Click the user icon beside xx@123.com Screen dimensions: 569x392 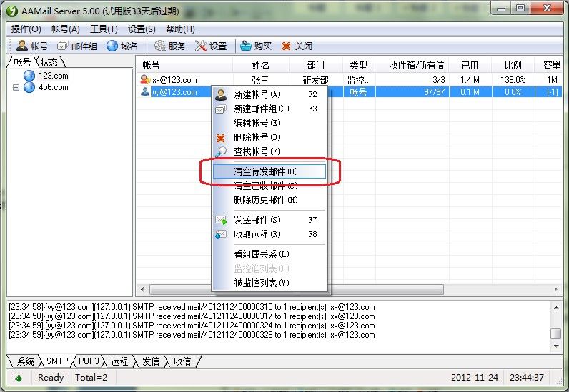145,79
